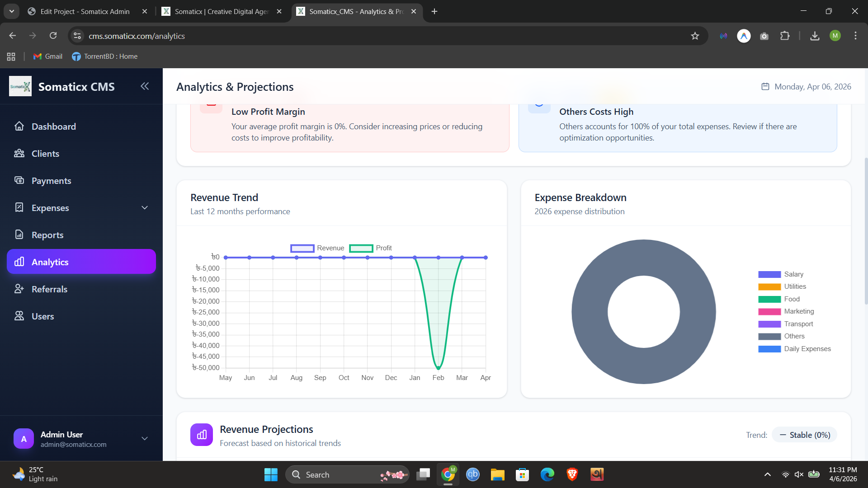Open Gmail bookmark link
The width and height of the screenshot is (868, 488).
click(48, 56)
